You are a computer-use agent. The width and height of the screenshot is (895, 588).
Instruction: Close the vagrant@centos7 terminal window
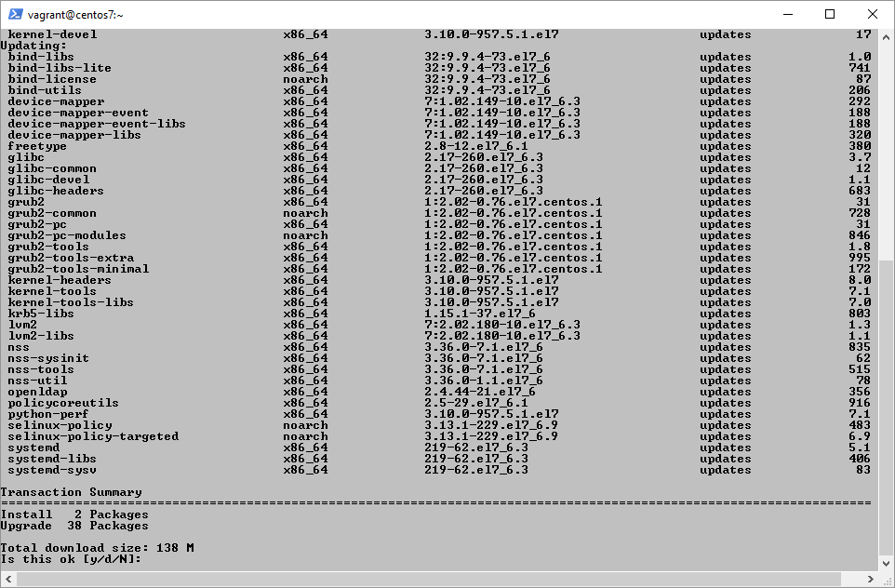[872, 14]
